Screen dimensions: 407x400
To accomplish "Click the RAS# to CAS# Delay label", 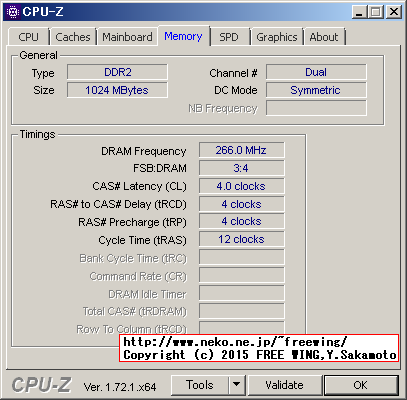I will pyautogui.click(x=118, y=204).
